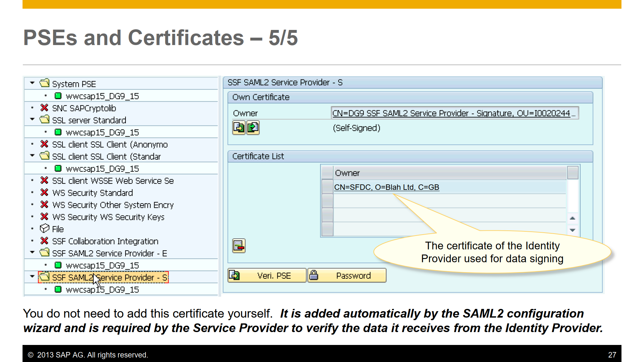644x362 pixels.
Task: Click red X beside SSL client WSSE
Action: click(44, 180)
